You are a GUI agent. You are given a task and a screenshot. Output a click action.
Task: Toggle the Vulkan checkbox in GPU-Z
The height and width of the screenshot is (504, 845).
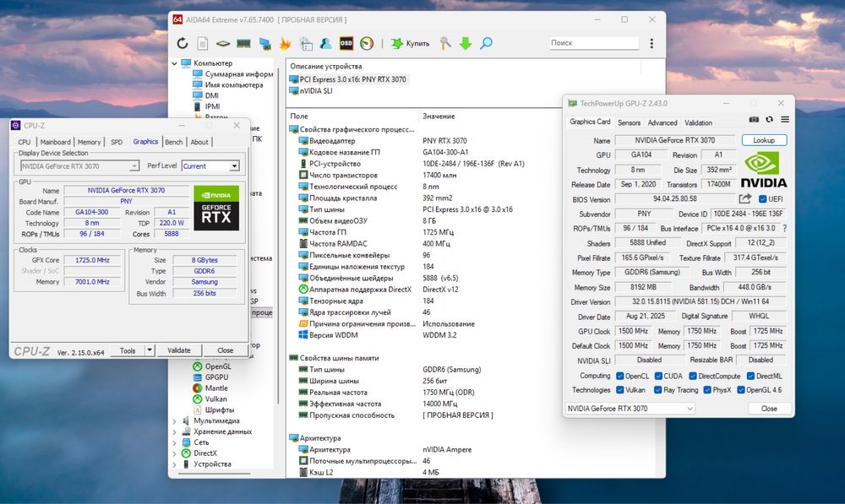click(x=619, y=390)
